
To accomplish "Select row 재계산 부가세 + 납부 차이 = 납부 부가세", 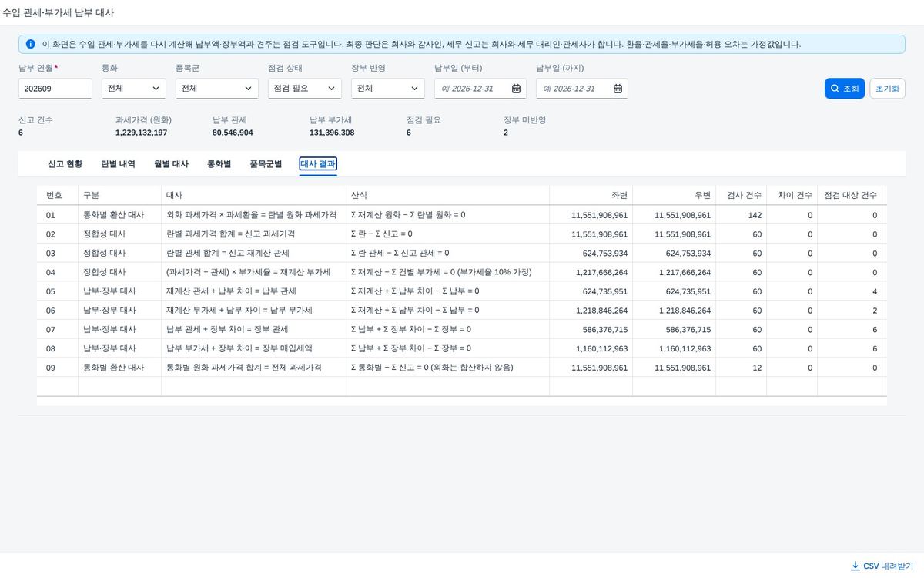I will (x=462, y=311).
